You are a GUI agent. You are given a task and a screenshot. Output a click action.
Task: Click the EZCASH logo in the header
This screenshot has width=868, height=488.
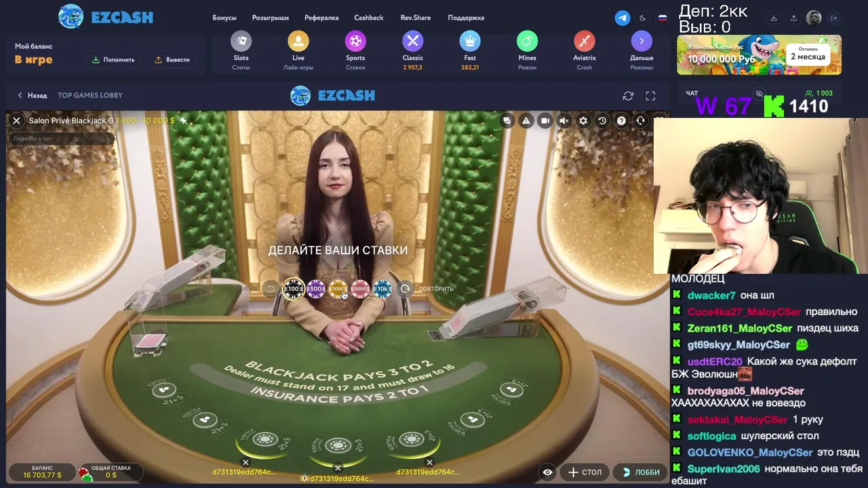coord(106,17)
